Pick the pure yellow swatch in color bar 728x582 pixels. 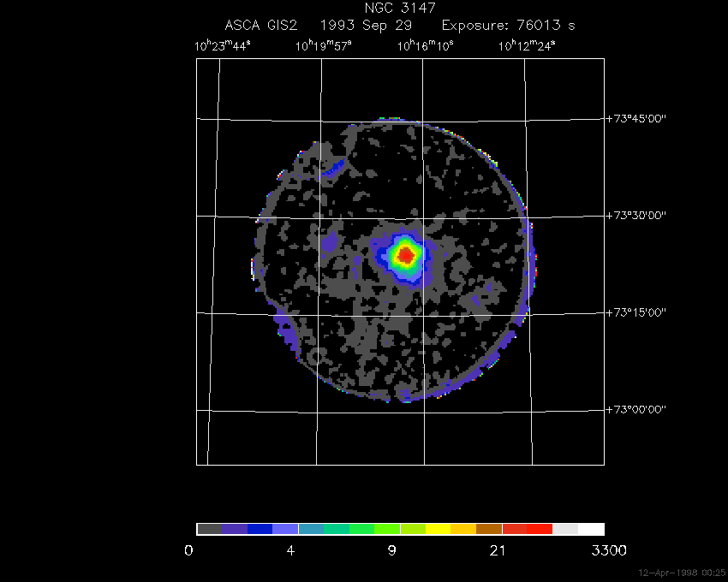pyautogui.click(x=439, y=529)
